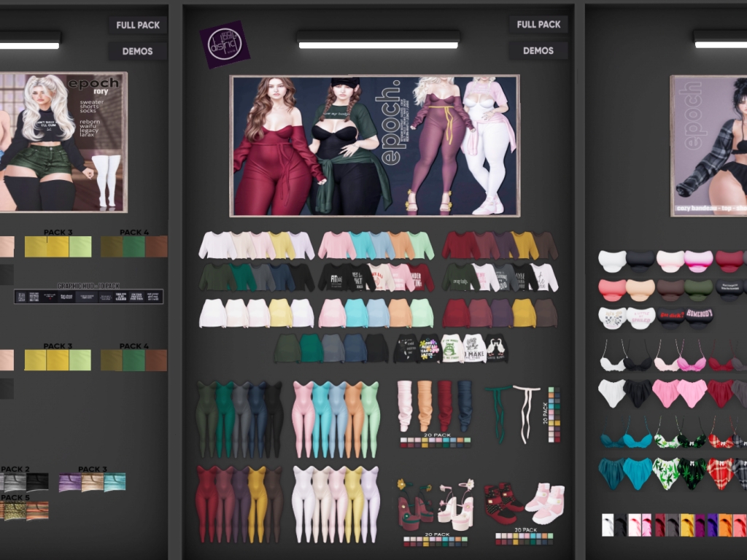Select the dark red leg warmers

click(x=445, y=405)
